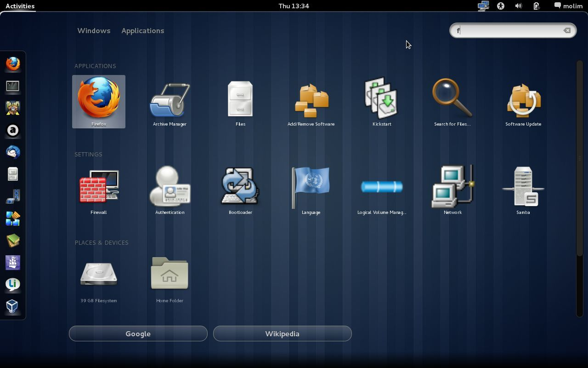Viewport: 588px width, 368px height.
Task: Search Google for the typed query
Action: coord(138,333)
